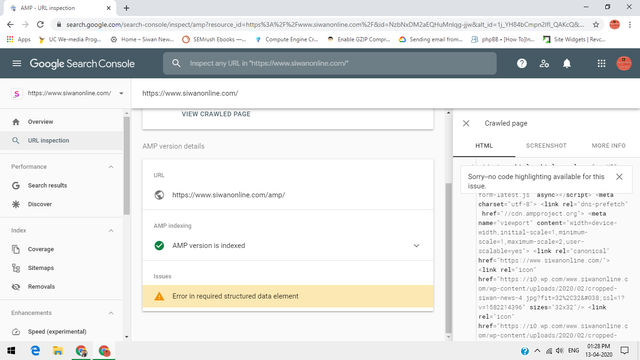Collapse the Index section
640x360 pixels.
pos(111,231)
